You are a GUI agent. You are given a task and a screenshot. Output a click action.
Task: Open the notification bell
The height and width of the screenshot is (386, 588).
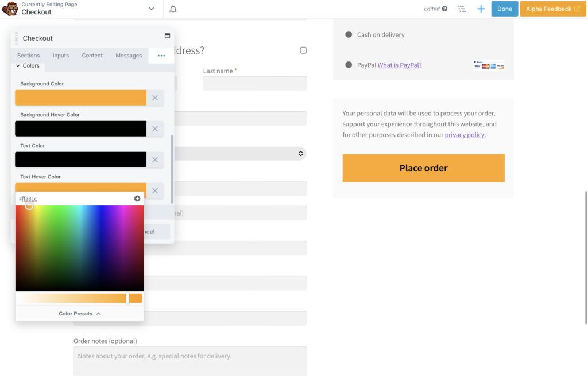[x=173, y=9]
